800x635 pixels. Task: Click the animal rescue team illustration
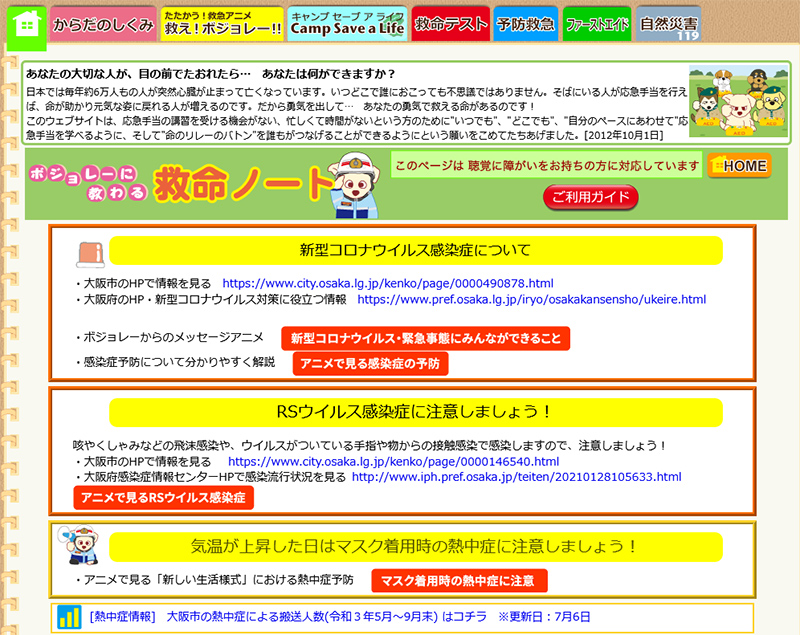pyautogui.click(x=738, y=103)
